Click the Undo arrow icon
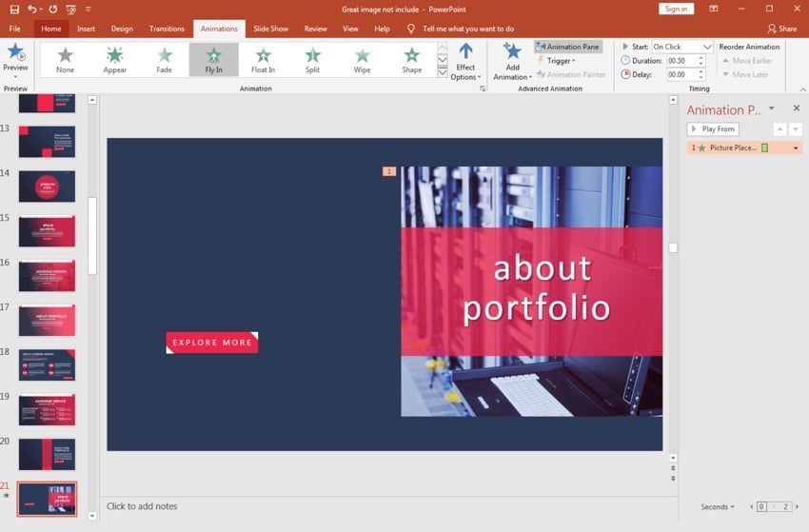The image size is (809, 532). [32, 9]
